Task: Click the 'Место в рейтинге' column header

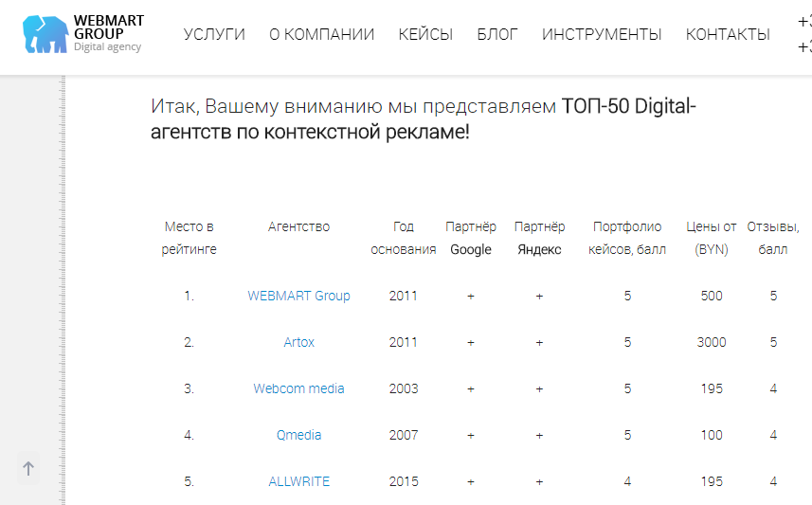Action: point(189,238)
